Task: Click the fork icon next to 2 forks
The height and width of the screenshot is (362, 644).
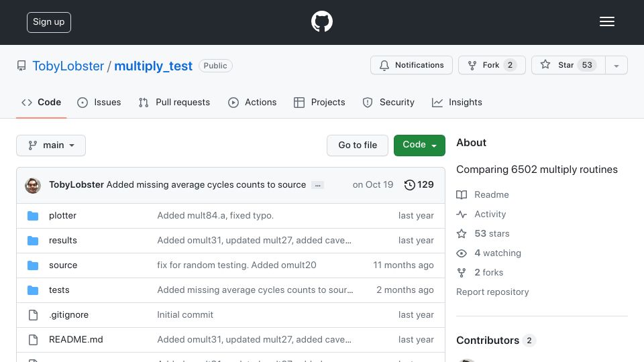Action: 462,273
